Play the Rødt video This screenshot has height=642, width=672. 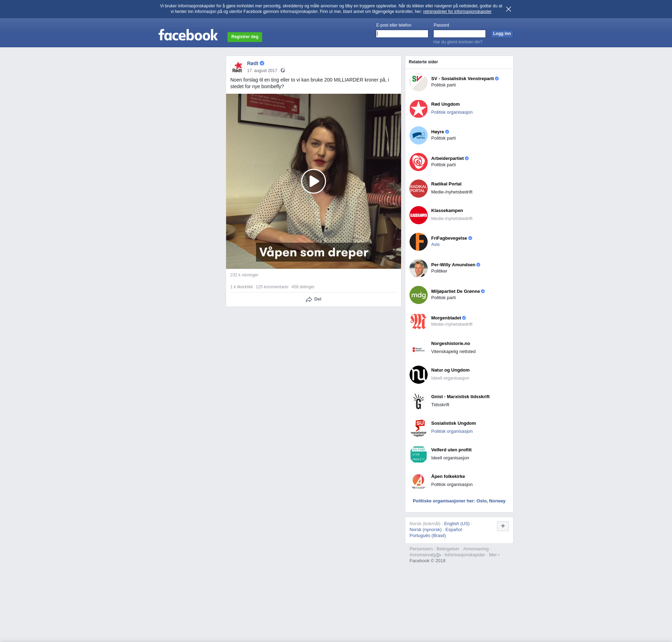(x=314, y=181)
